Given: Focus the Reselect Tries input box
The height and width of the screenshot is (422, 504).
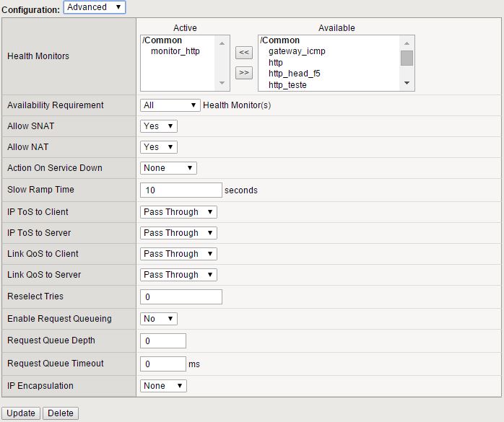Looking at the screenshot, I should coord(181,297).
